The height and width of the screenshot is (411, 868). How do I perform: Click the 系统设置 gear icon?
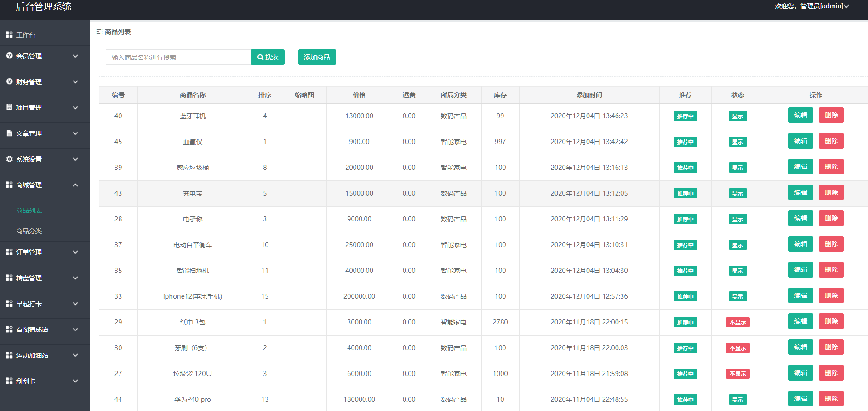(9, 159)
